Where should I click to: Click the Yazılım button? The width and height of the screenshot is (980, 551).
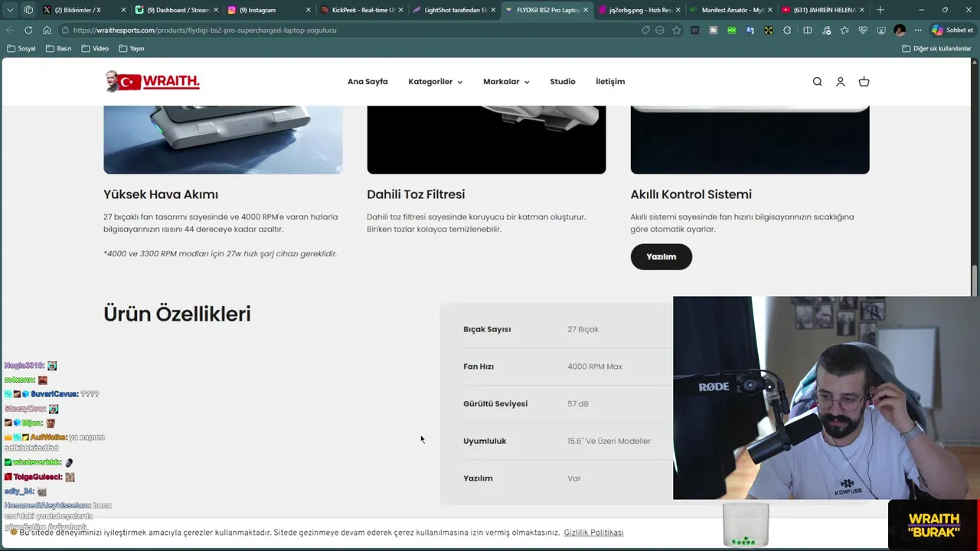(661, 257)
